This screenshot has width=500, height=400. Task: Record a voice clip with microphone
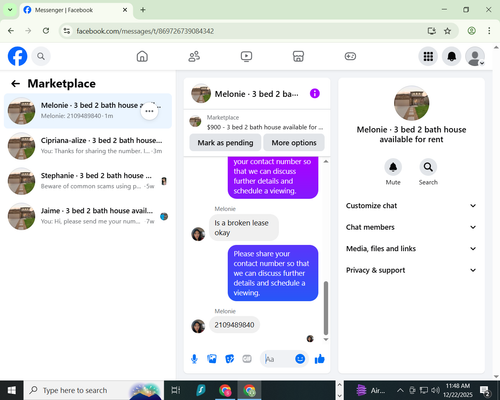(194, 359)
